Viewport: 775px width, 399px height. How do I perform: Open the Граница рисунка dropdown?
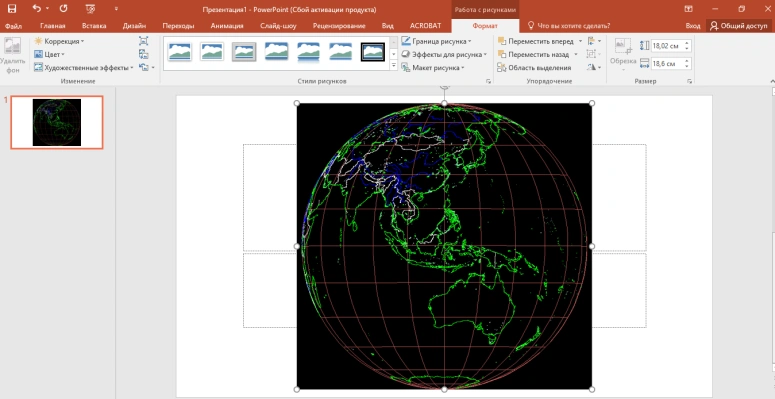[x=436, y=42]
